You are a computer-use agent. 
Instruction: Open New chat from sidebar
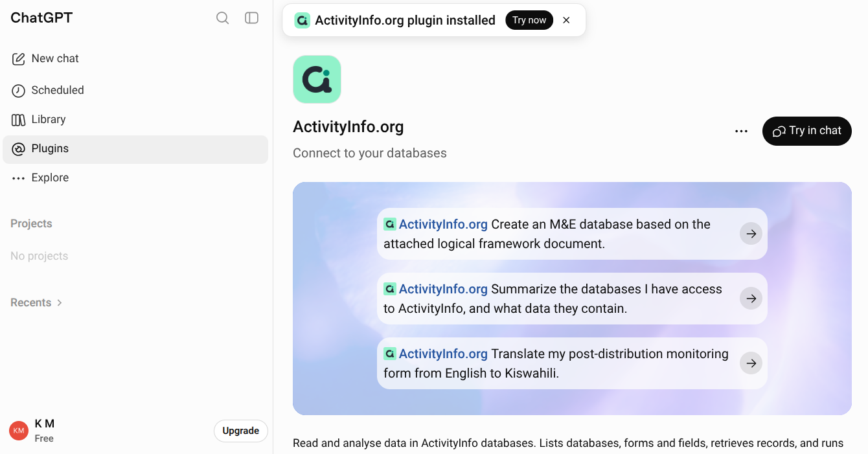(135, 59)
